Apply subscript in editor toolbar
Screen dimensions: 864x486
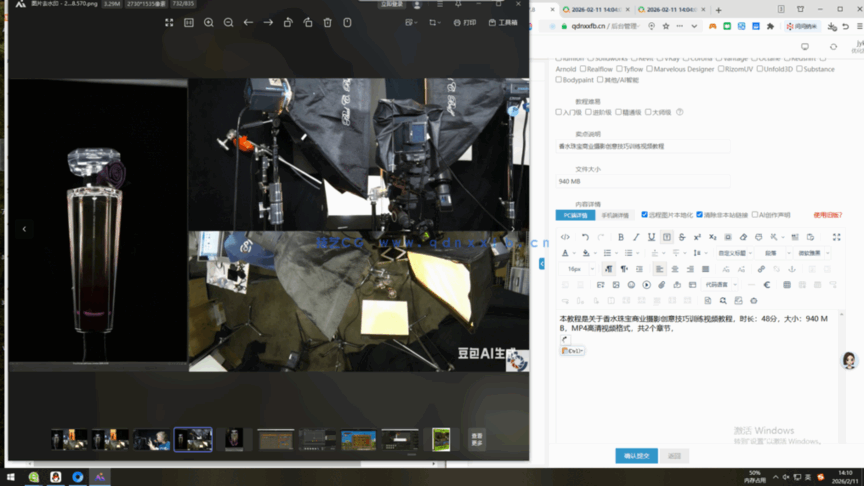(x=712, y=237)
